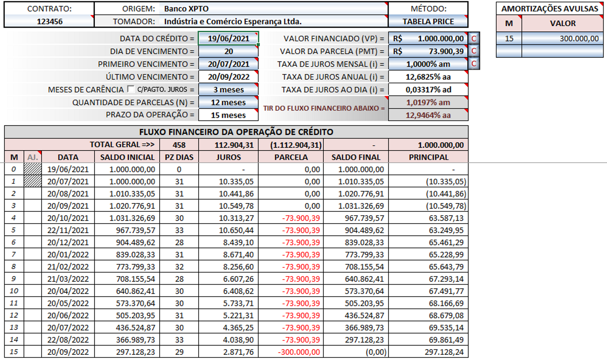Click the hatched AJ. cell in row 0
The height and width of the screenshot is (364, 607).
[33, 169]
